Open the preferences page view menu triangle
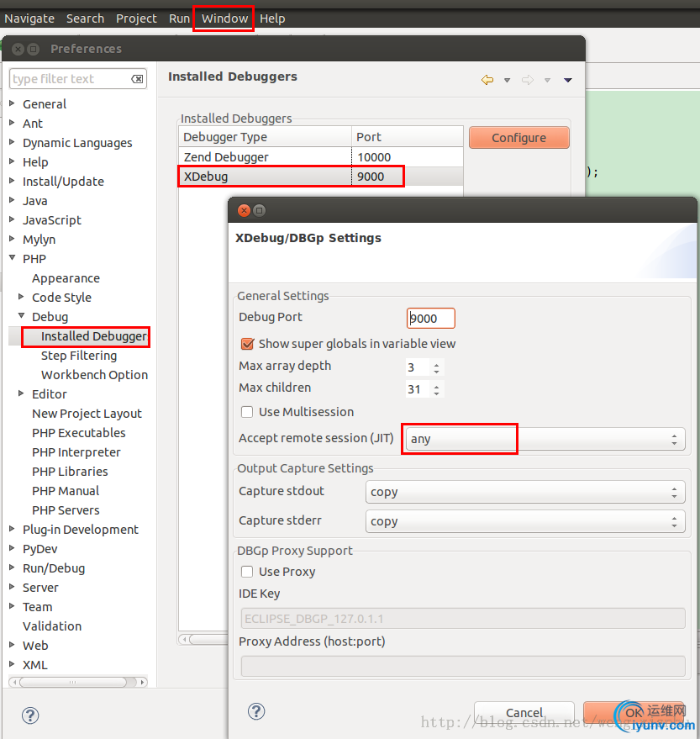This screenshot has width=700, height=739. pyautogui.click(x=567, y=80)
